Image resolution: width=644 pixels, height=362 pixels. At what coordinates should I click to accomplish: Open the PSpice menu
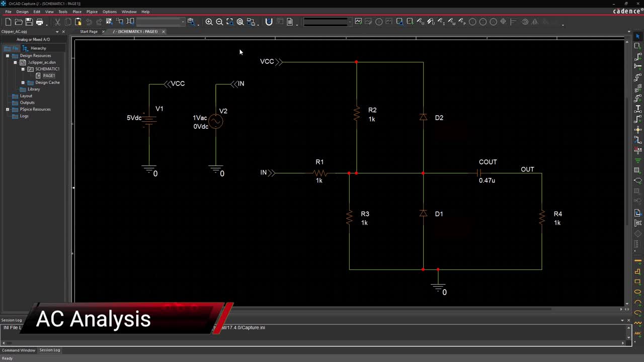click(92, 12)
